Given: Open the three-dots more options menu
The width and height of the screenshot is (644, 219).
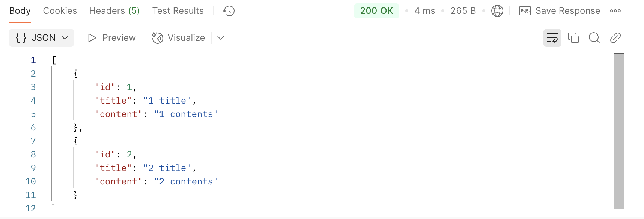Looking at the screenshot, I should (615, 11).
